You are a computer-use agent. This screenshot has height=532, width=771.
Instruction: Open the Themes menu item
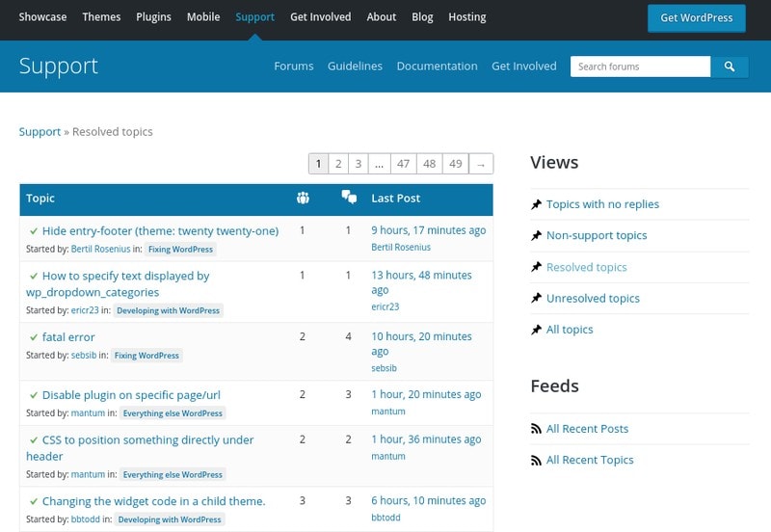click(x=101, y=17)
